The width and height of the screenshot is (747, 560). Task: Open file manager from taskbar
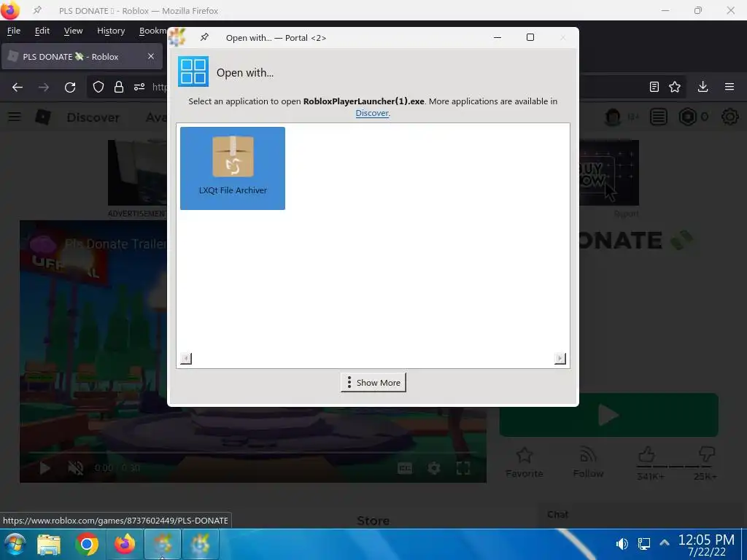point(49,544)
